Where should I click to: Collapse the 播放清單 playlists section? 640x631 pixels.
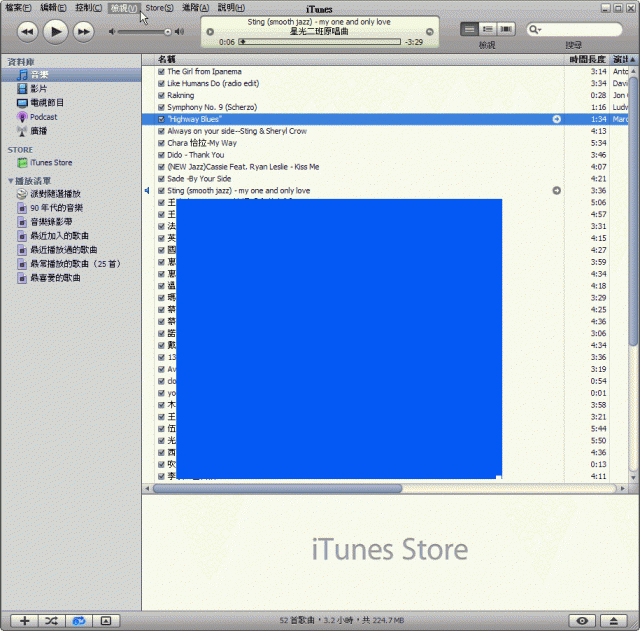click(11, 180)
